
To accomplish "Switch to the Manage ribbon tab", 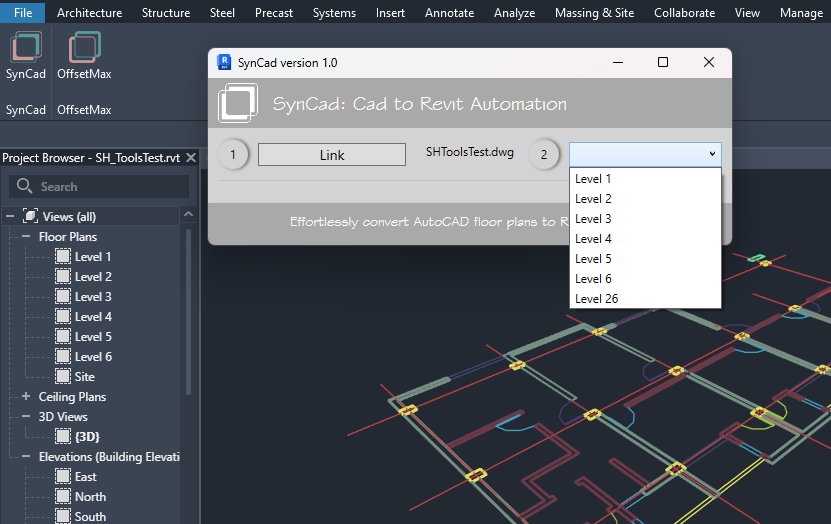I will pyautogui.click(x=801, y=12).
